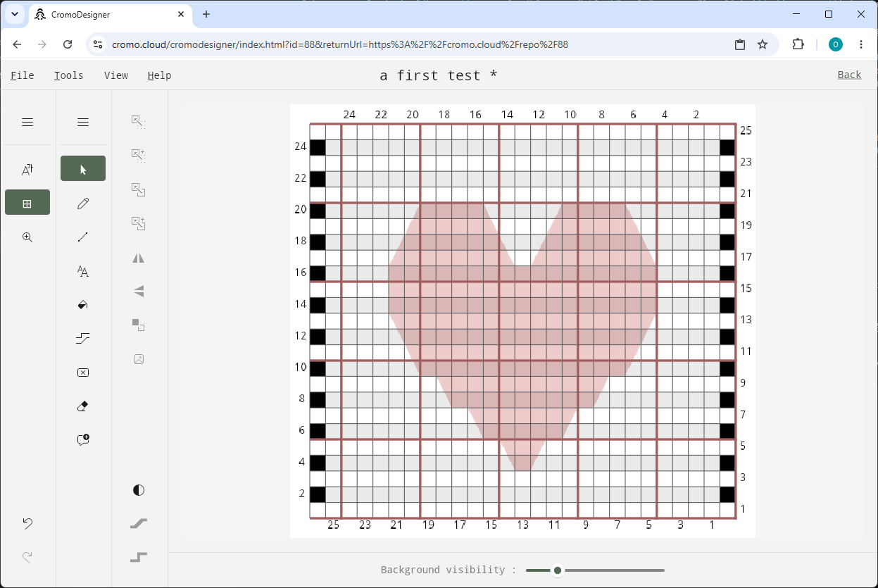
Task: Click the black cell beside row label 24
Action: (x=318, y=147)
